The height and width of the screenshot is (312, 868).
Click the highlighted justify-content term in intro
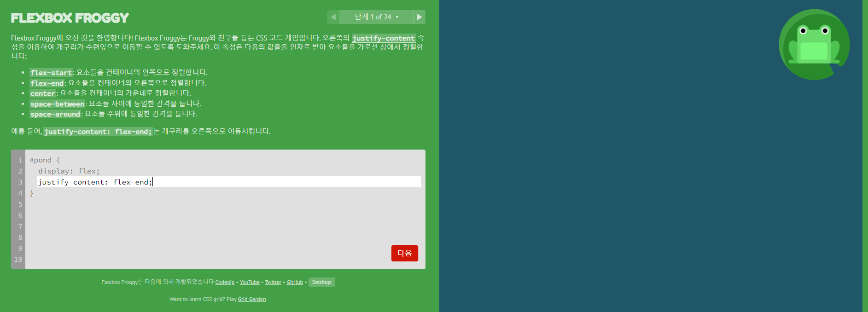pos(384,38)
